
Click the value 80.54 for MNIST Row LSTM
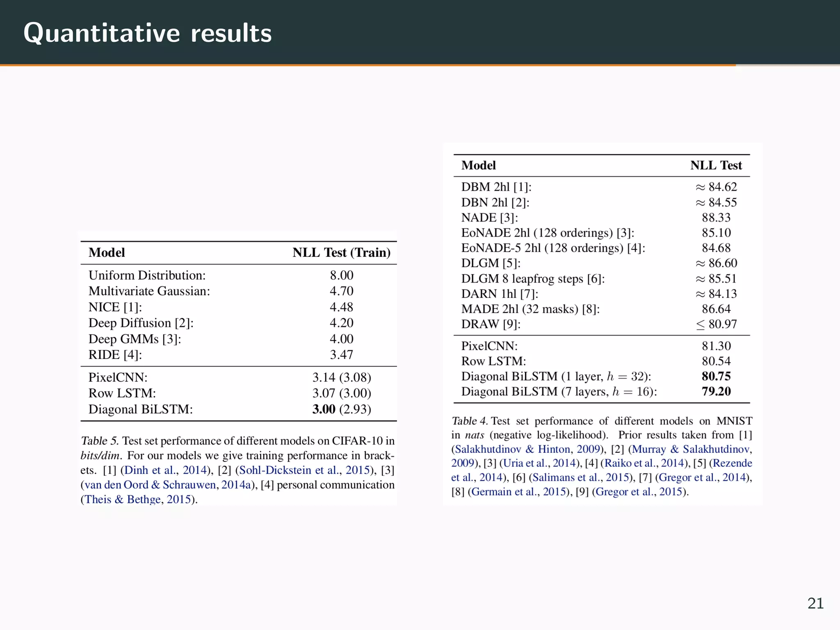coord(716,361)
